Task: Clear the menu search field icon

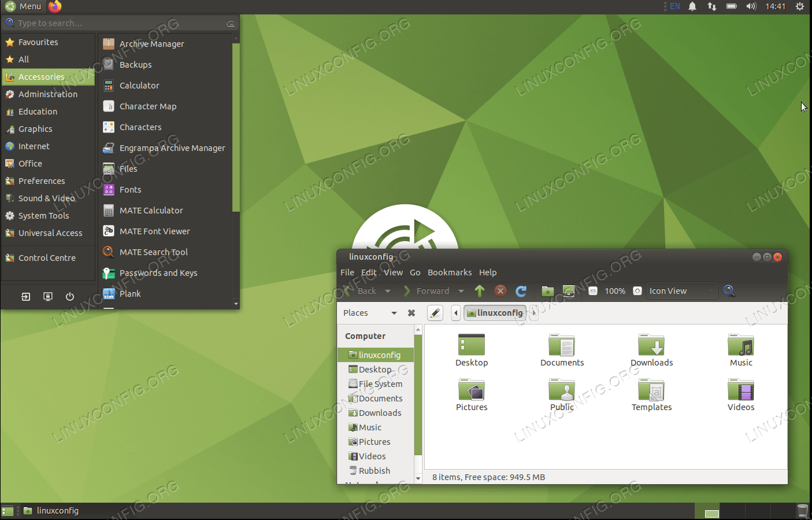Action: click(231, 24)
